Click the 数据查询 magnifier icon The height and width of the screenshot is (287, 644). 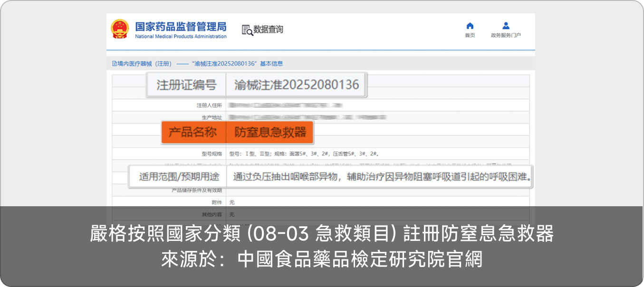tap(247, 30)
